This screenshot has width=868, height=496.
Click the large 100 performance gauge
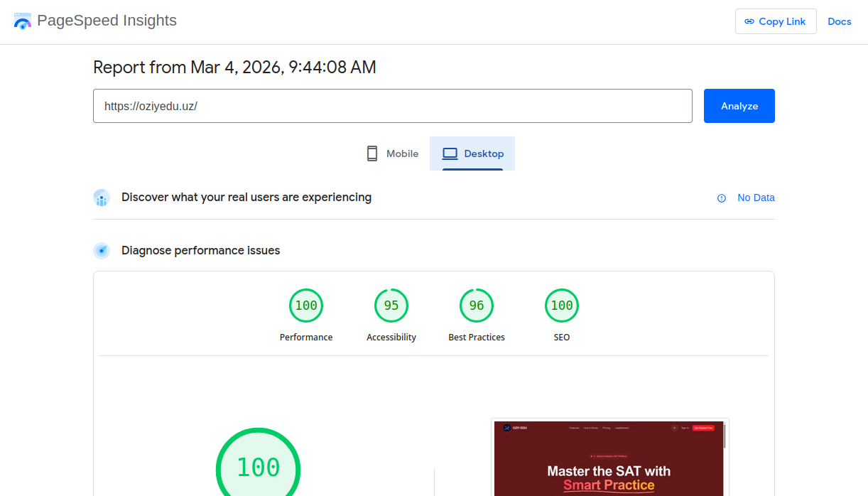coord(259,467)
